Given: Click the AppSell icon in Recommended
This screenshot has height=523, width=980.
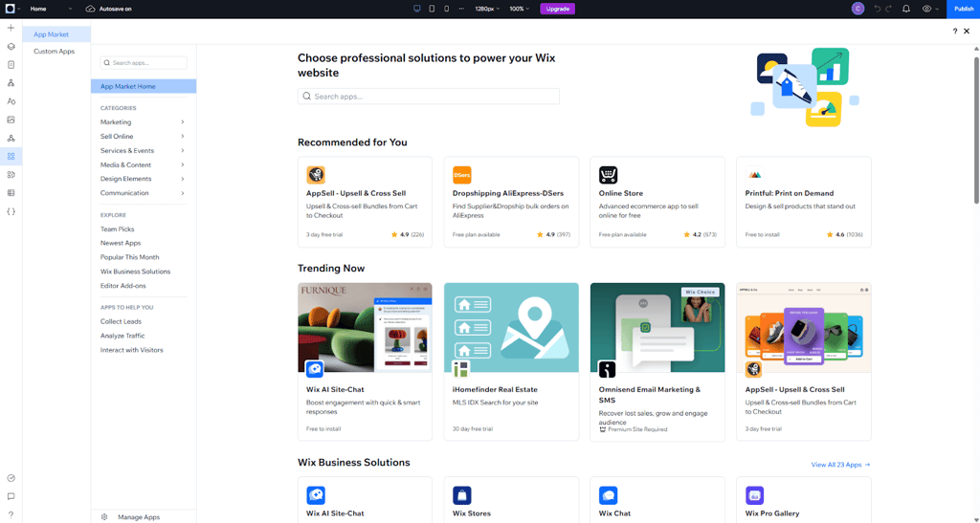Looking at the screenshot, I should point(316,175).
